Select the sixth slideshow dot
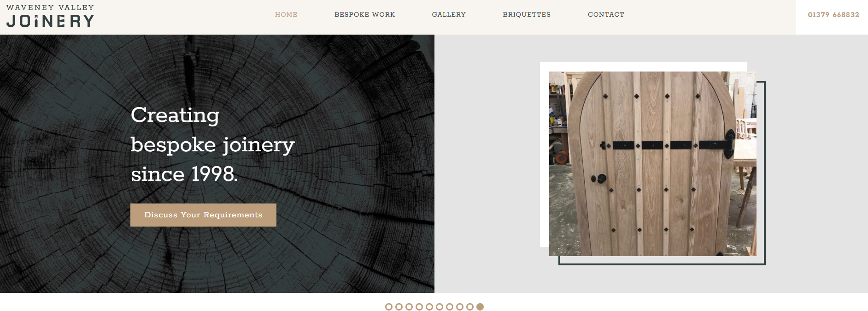868x311 pixels. coord(440,307)
